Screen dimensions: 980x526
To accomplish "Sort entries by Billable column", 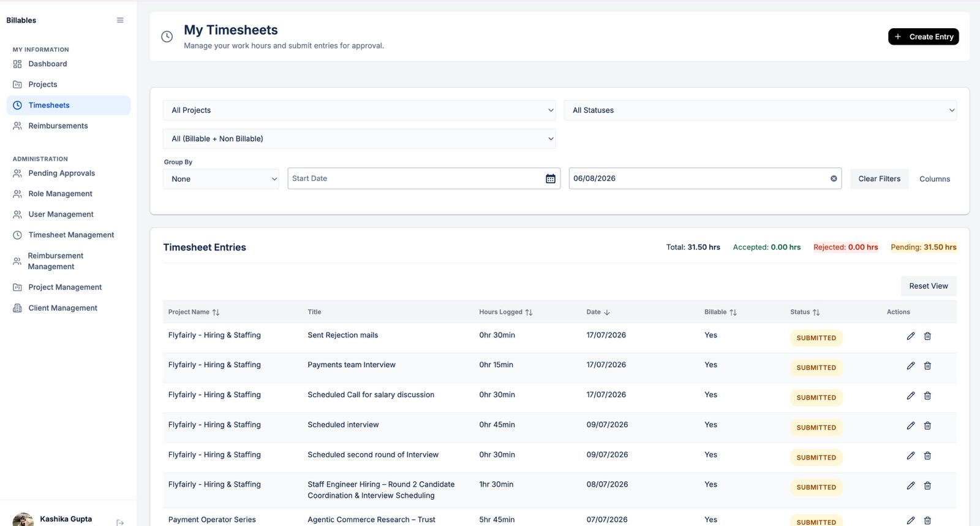I will (720, 312).
